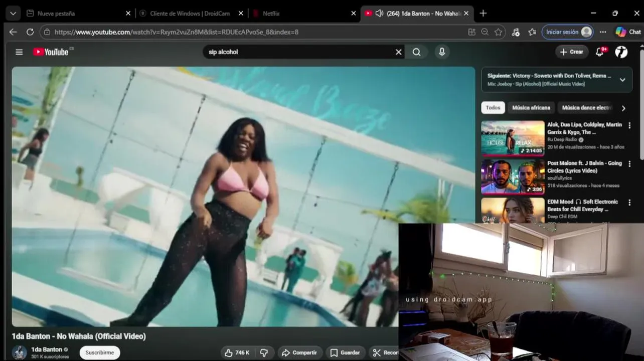Open the House Relax 2:14:05 thumbnail
This screenshot has width=644, height=361.
pyautogui.click(x=513, y=138)
